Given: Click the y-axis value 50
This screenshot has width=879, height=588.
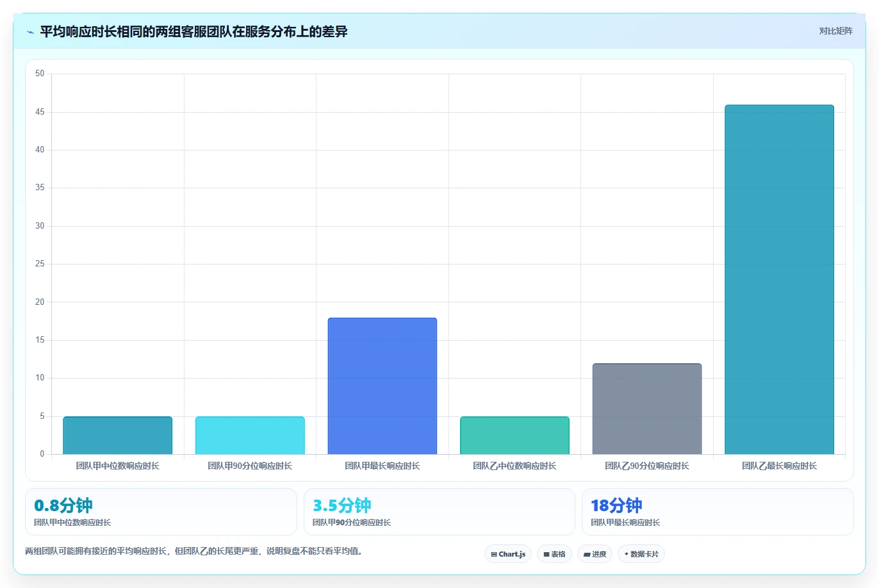Looking at the screenshot, I should pyautogui.click(x=40, y=74).
